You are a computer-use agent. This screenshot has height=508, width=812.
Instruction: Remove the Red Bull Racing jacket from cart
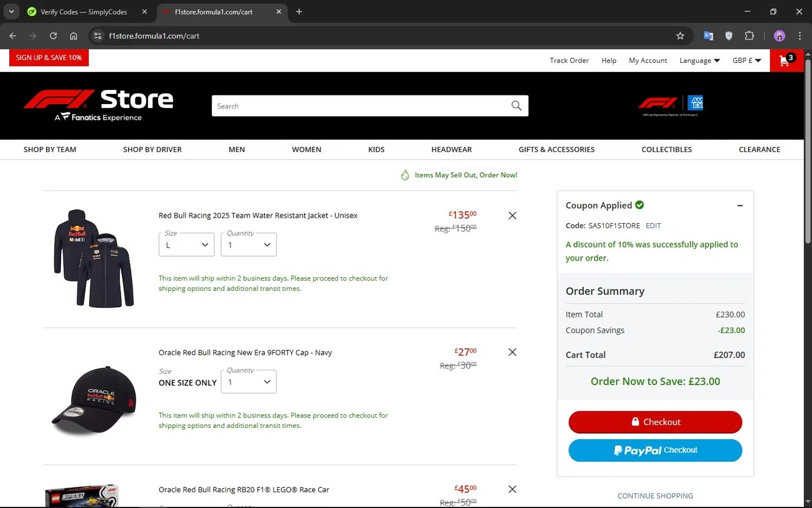pos(512,216)
